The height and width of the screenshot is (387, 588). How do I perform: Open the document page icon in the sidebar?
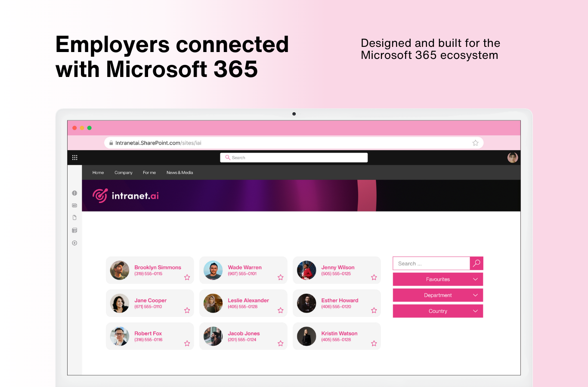click(x=74, y=217)
